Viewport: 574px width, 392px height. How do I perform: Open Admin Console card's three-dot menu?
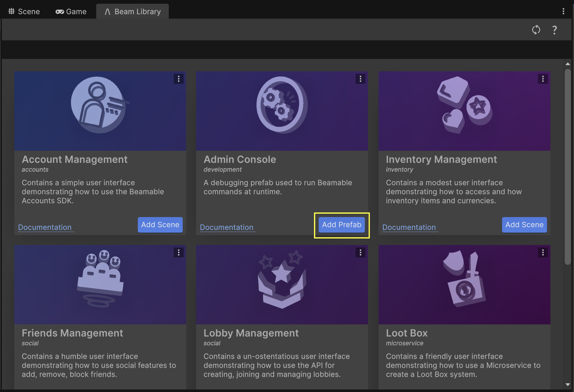click(360, 79)
